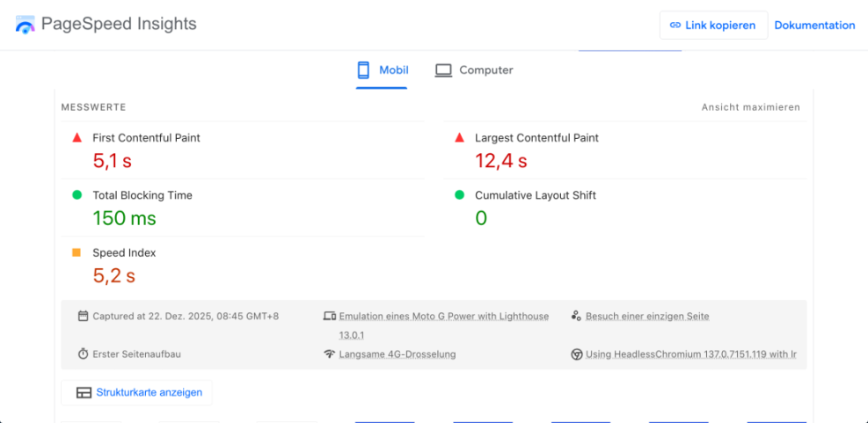Click the PageSpeed Insights logo icon
868x423 pixels.
point(25,25)
